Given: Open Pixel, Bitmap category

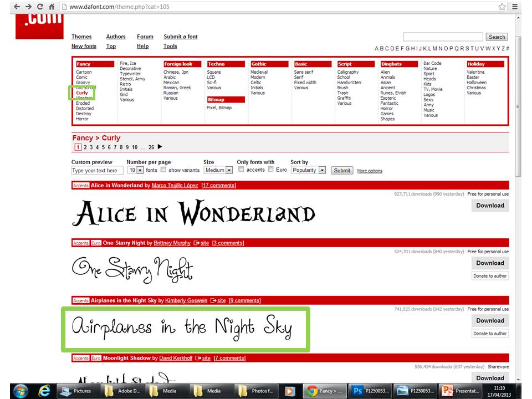Looking at the screenshot, I should point(219,108).
